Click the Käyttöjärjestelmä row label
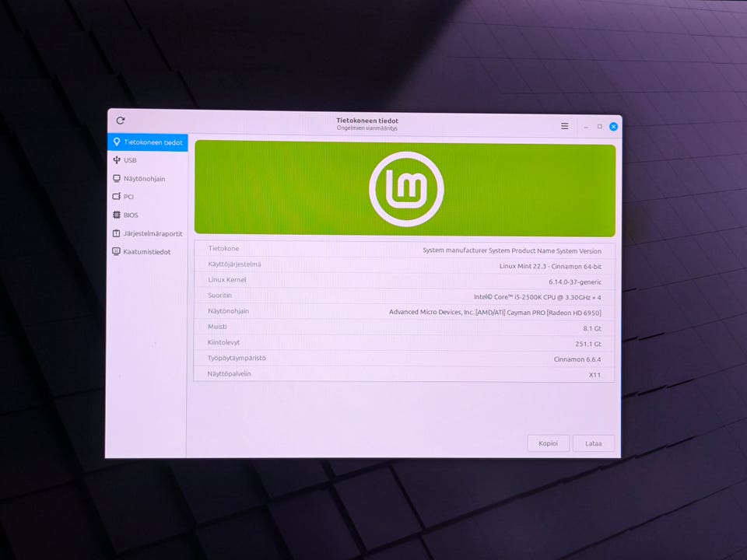747x560 pixels. (234, 264)
